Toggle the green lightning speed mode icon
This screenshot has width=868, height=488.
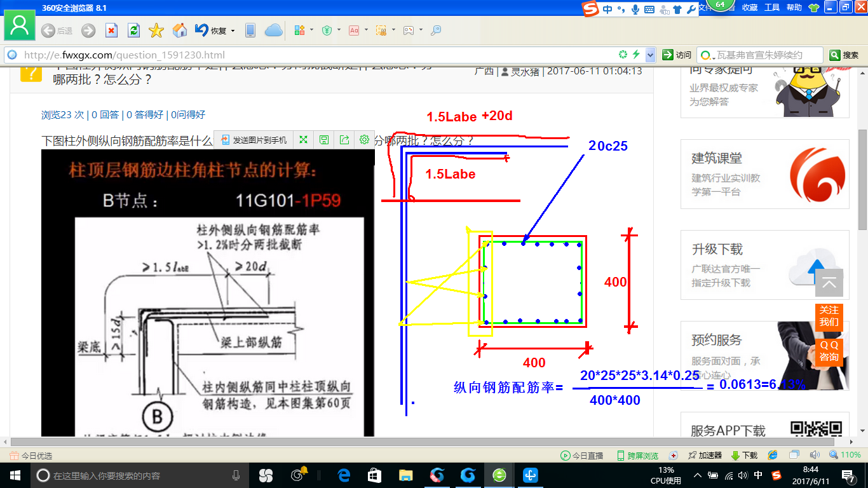click(x=635, y=55)
